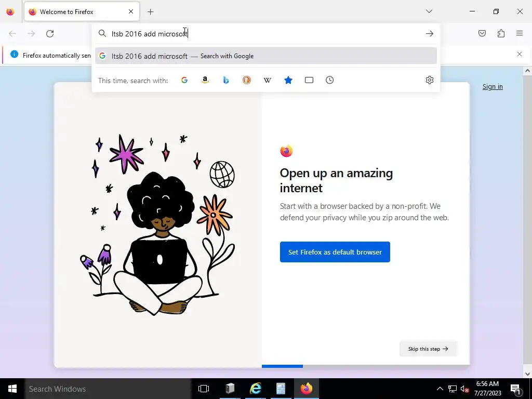Open the 6:56 AM date and time flyout
Screen dimensions: 532x399
[x=487, y=389]
